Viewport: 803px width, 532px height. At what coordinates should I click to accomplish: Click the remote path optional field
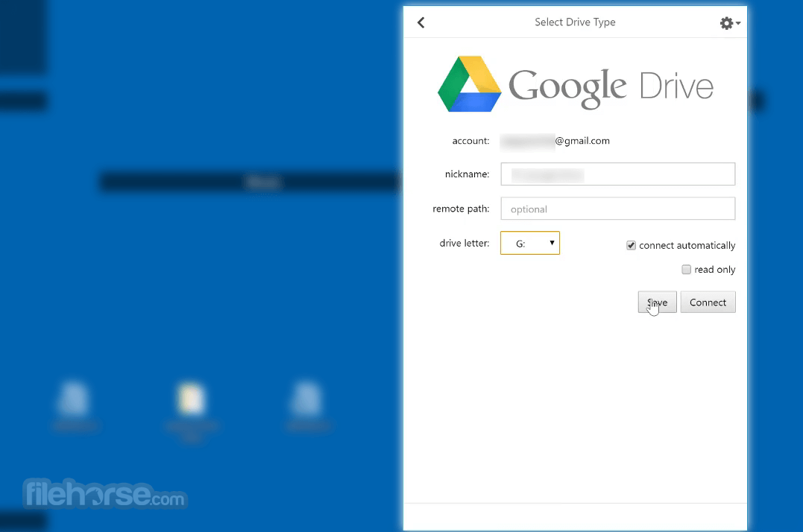point(617,209)
